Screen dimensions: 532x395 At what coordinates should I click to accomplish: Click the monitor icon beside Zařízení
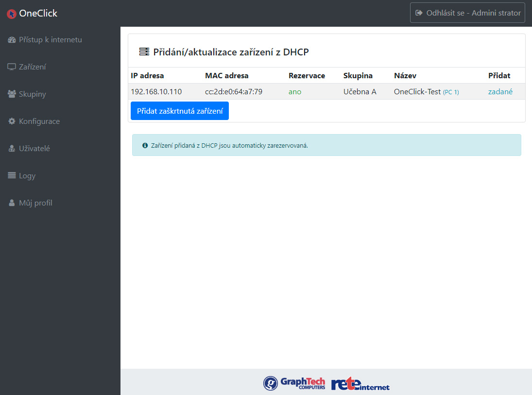[x=12, y=67]
